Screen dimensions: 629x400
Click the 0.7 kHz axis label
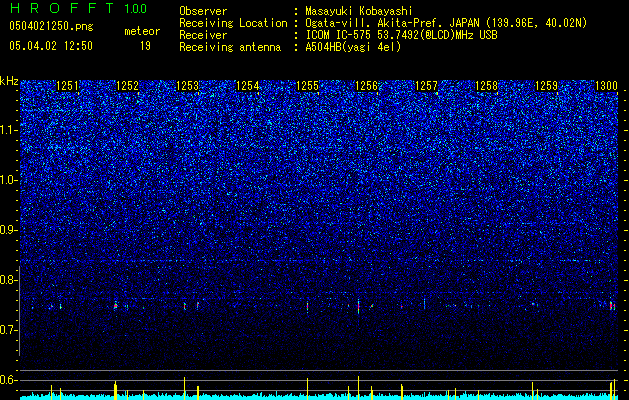(x=9, y=330)
